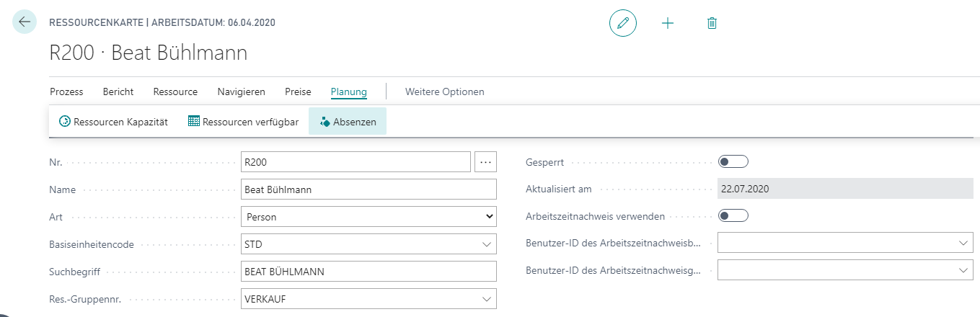The height and width of the screenshot is (317, 980).
Task: Delete the resource with trash icon
Action: pyautogui.click(x=712, y=23)
